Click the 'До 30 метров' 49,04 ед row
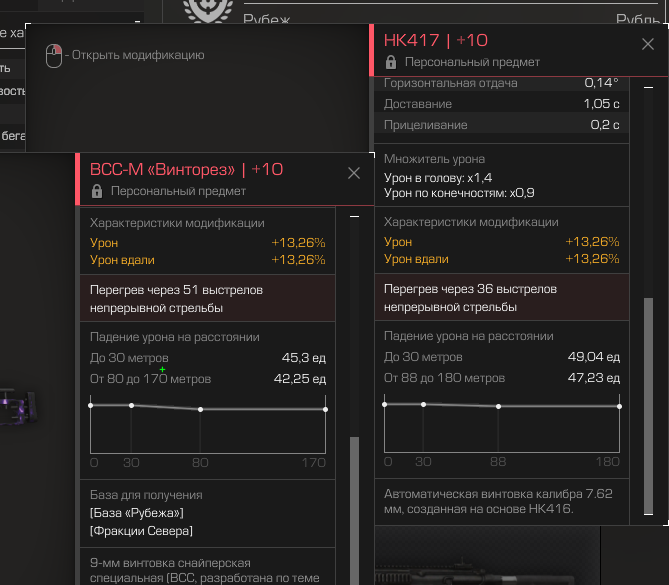Viewport: 669px width, 585px height. (502, 357)
